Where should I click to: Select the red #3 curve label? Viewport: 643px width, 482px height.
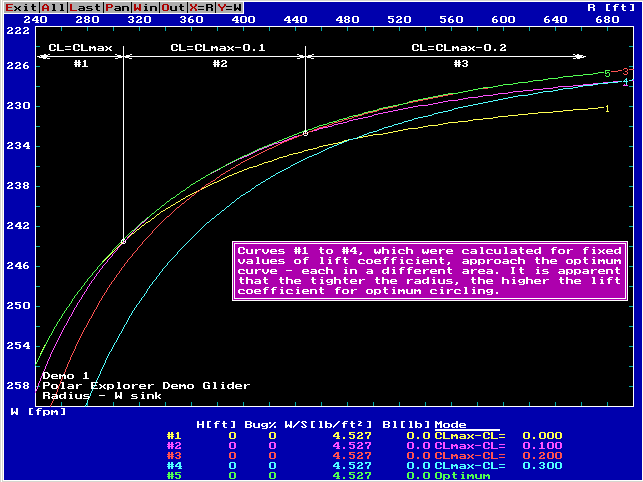(174, 456)
